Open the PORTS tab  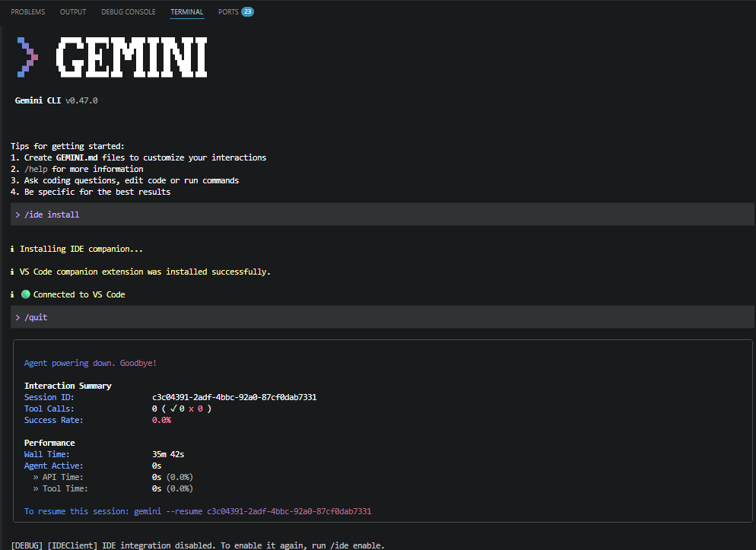[228, 11]
